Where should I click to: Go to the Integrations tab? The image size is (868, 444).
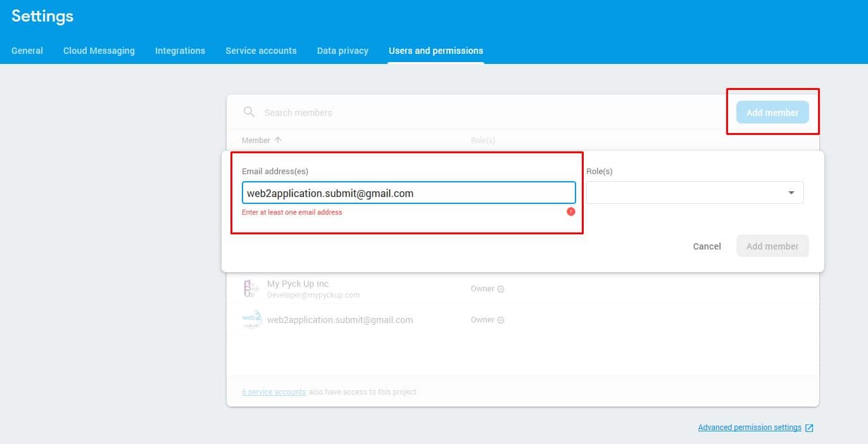[180, 51]
